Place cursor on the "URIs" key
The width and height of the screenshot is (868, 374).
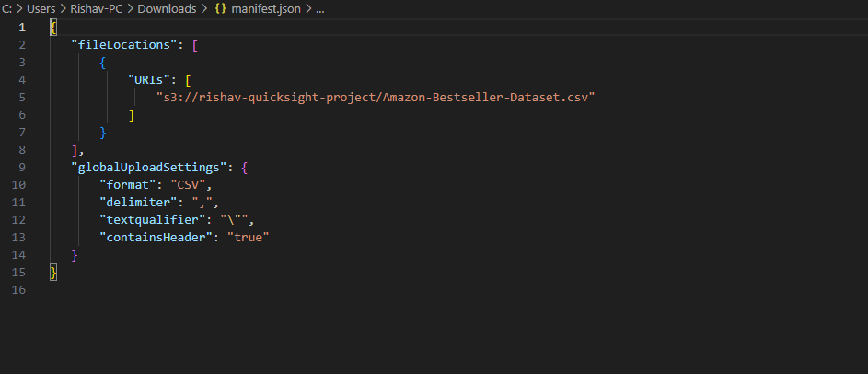[149, 79]
